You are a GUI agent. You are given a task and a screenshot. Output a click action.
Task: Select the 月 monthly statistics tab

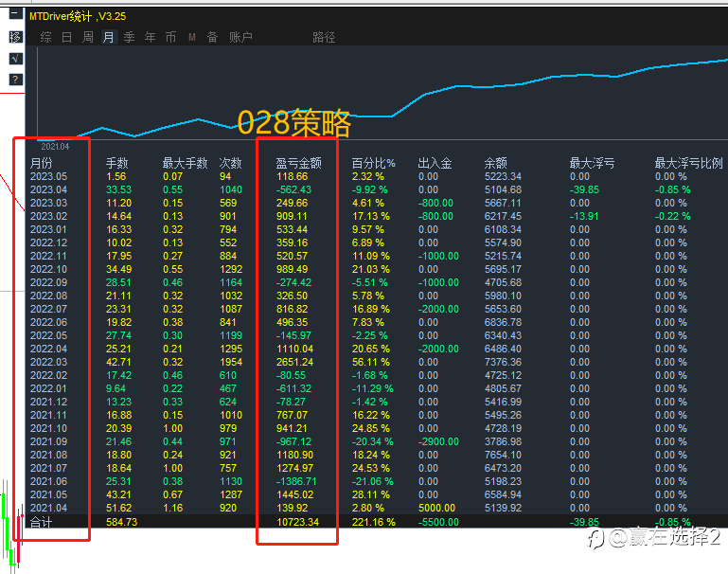[108, 37]
